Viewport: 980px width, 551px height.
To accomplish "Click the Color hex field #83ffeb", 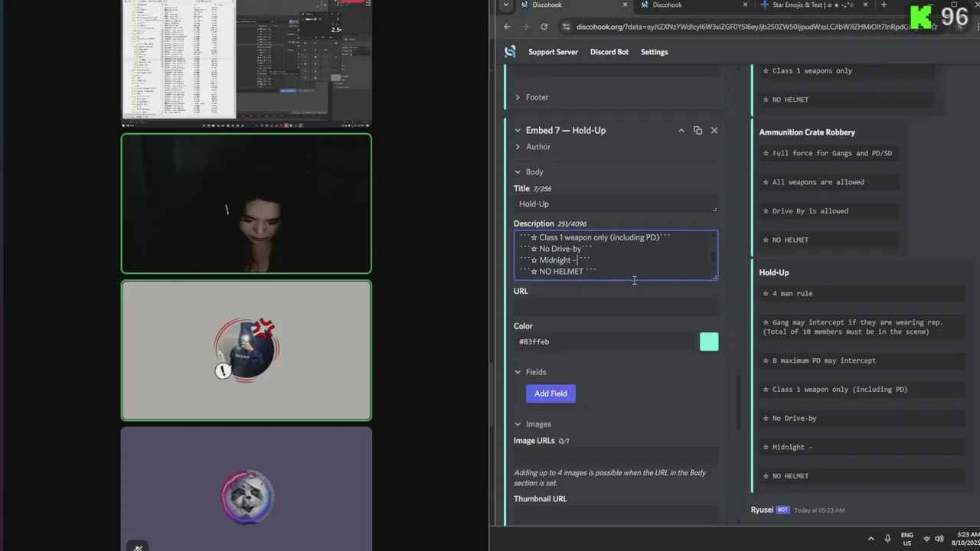I will 603,342.
